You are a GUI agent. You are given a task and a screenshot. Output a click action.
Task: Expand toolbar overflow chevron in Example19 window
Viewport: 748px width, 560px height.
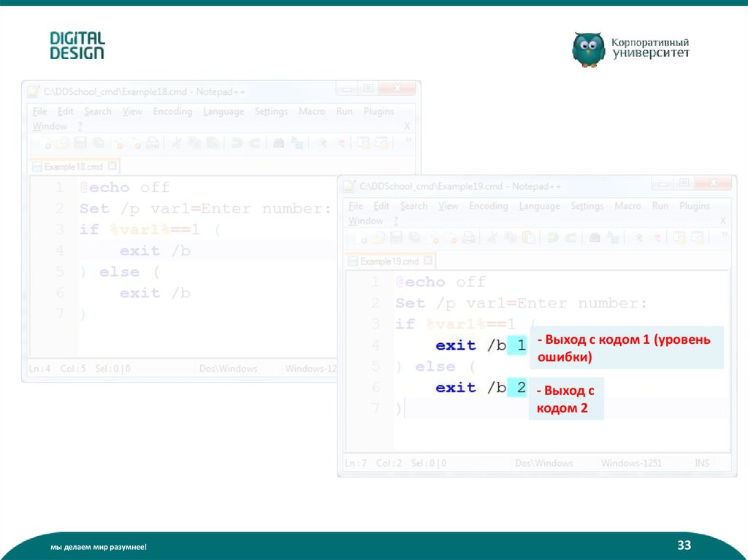[724, 235]
